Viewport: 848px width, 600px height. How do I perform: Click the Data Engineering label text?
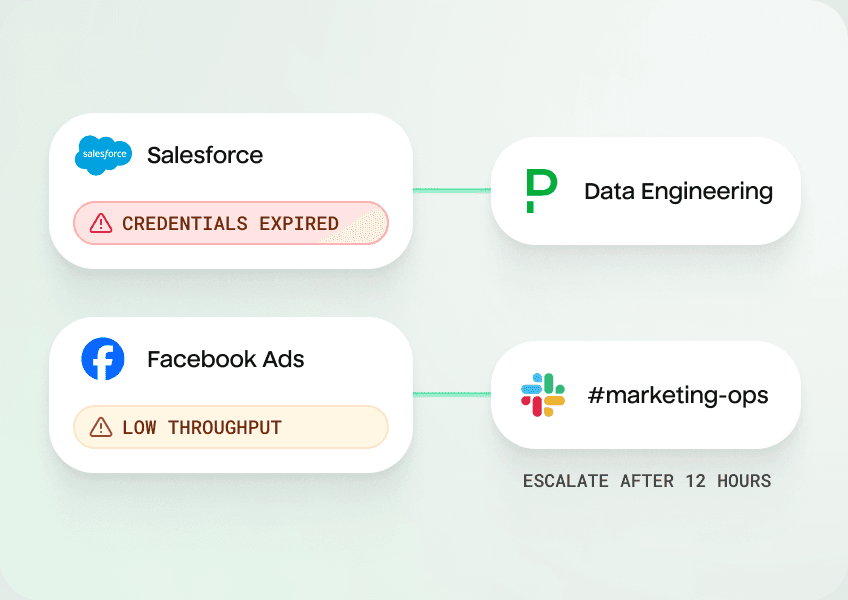coord(678,191)
